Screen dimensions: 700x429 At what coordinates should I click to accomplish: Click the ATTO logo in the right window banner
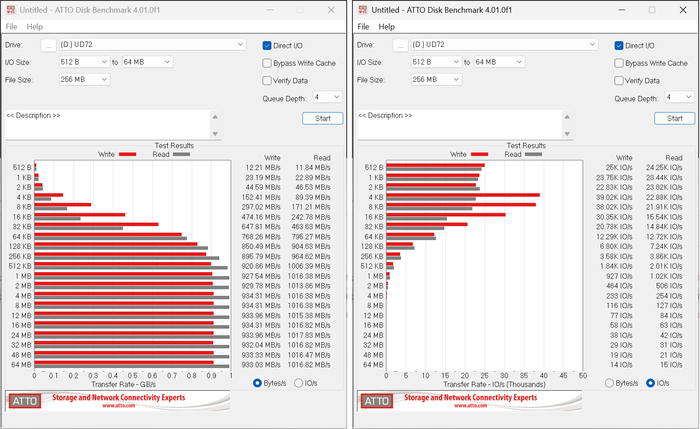[377, 402]
